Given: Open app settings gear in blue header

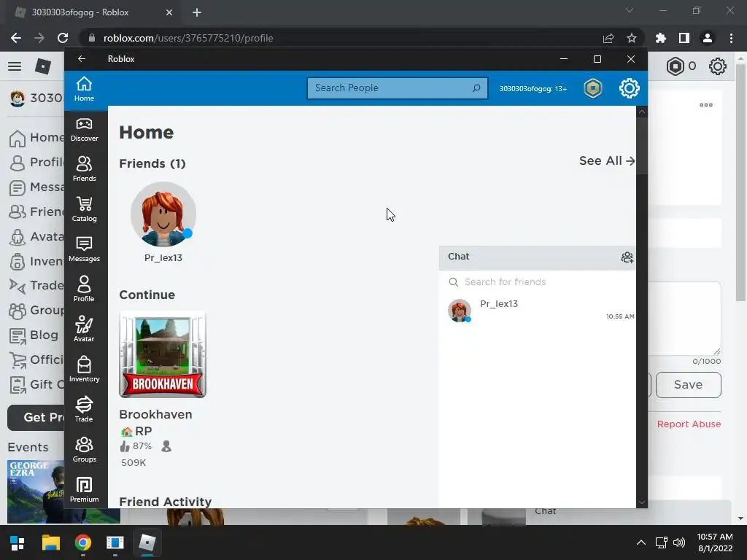Looking at the screenshot, I should [630, 88].
